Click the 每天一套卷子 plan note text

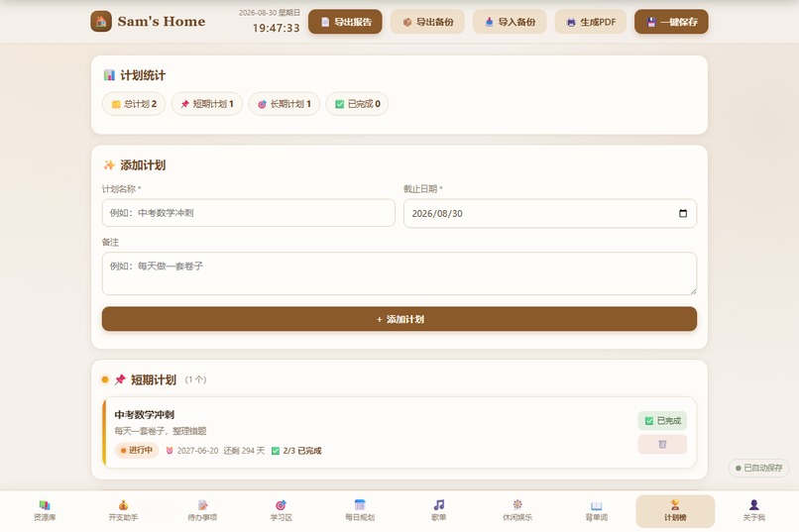(160, 431)
